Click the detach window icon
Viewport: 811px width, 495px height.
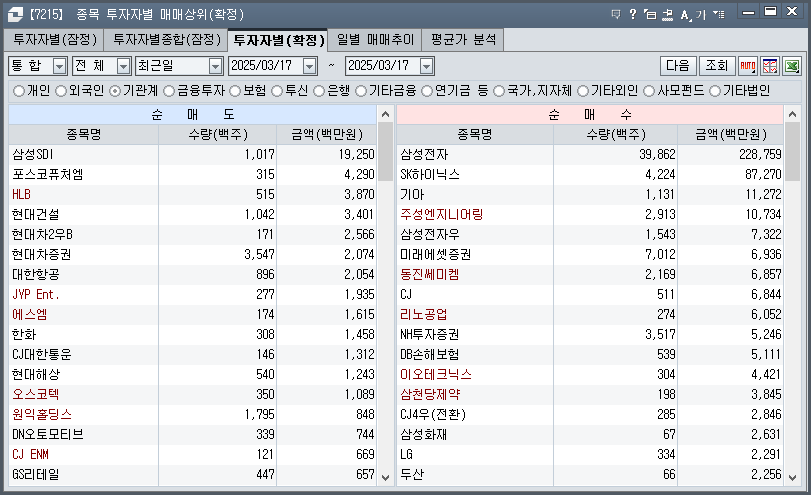click(650, 14)
